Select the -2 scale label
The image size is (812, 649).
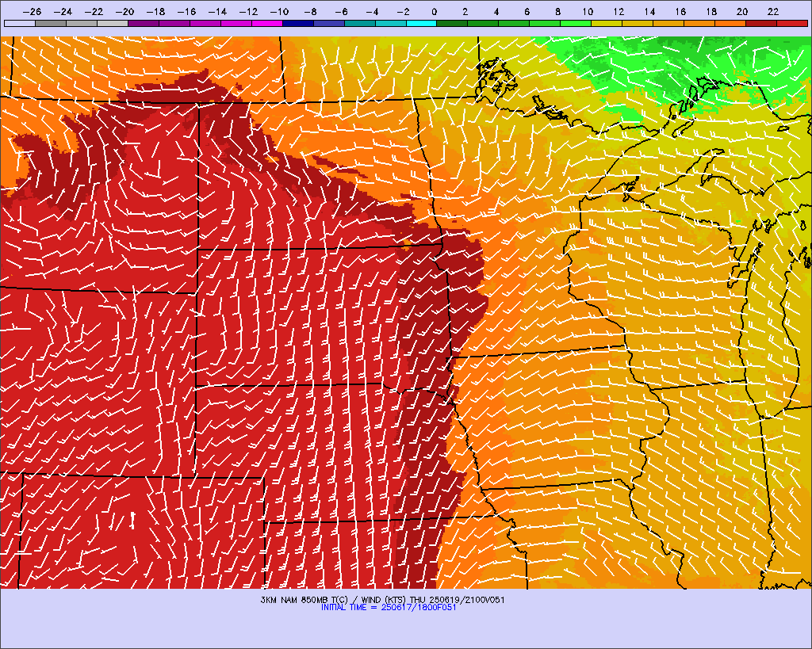(x=402, y=11)
